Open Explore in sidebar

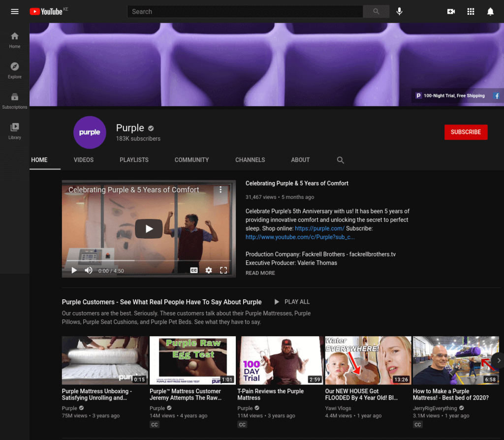tap(14, 70)
